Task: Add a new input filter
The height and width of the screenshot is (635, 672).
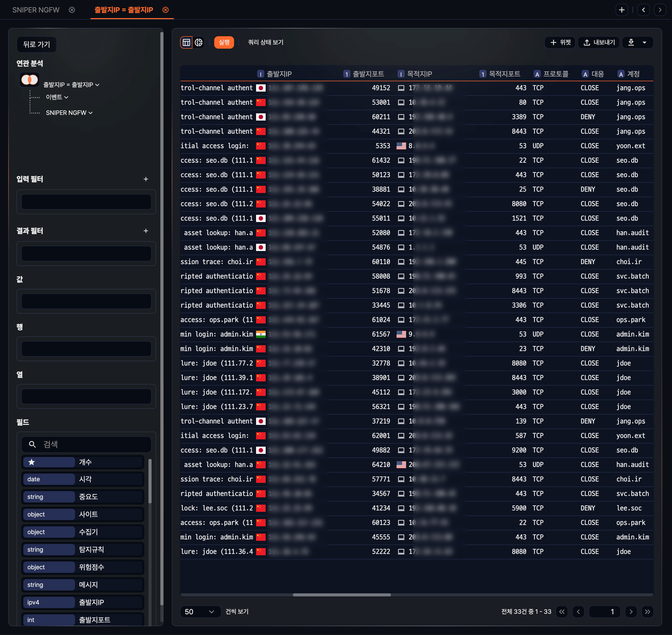Action: [146, 179]
